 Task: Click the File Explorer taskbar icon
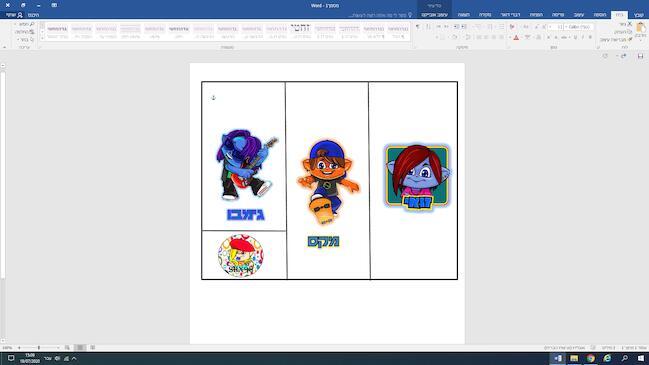coord(574,358)
